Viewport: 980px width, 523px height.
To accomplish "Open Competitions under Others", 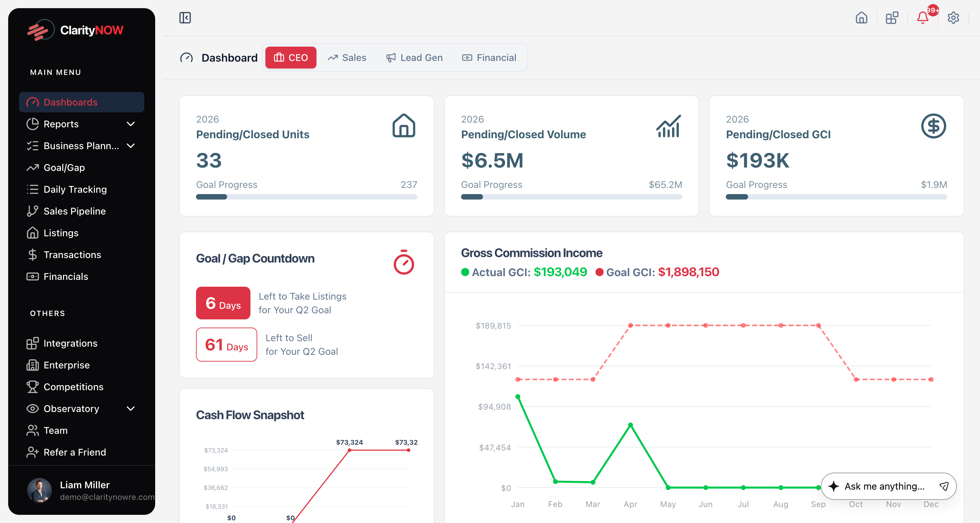I will pyautogui.click(x=73, y=387).
